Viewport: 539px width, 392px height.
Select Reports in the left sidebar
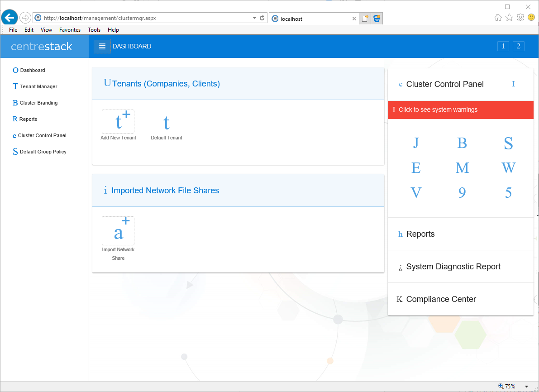(25, 119)
